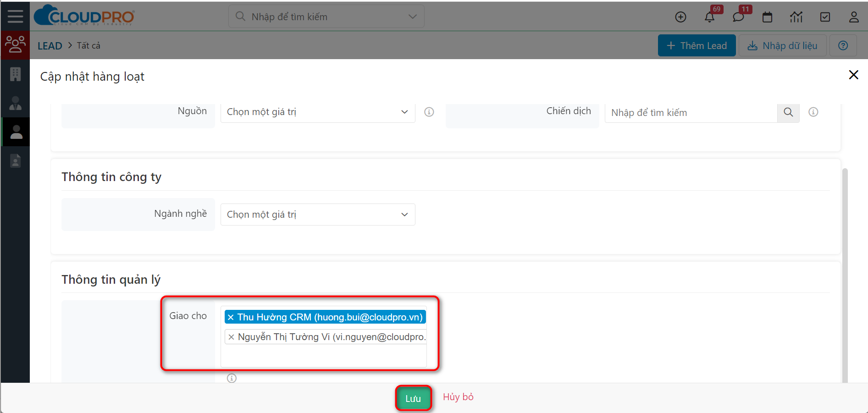Open the reports chart icon
The height and width of the screenshot is (413, 868).
click(796, 17)
